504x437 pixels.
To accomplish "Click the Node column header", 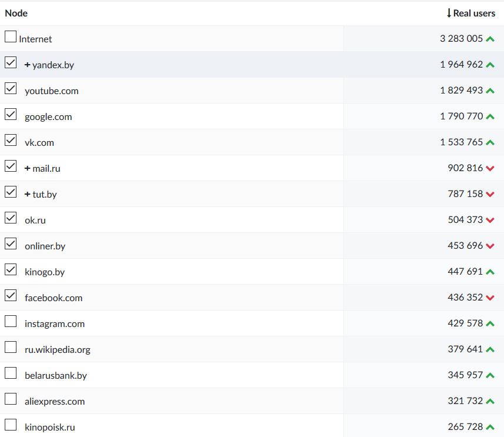I will (x=16, y=13).
